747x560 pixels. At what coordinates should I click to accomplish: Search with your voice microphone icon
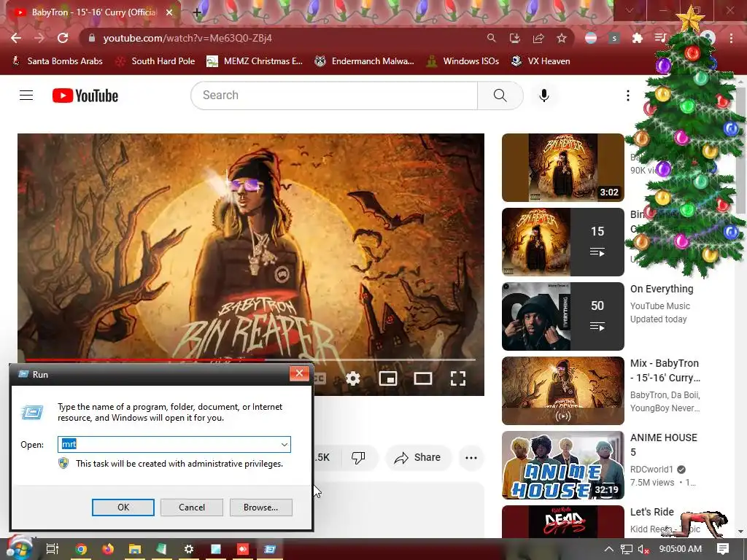543,96
